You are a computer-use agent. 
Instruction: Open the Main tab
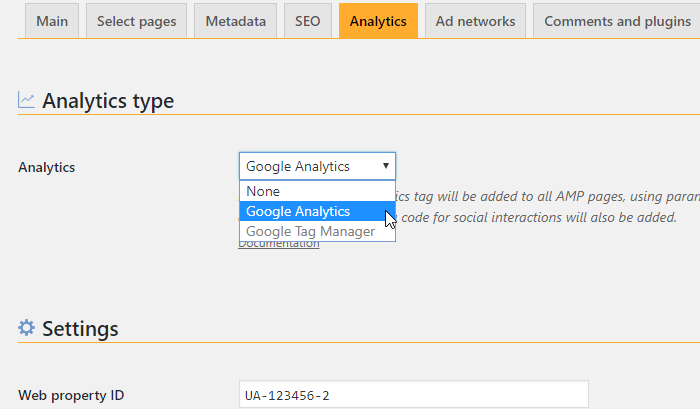(x=52, y=21)
